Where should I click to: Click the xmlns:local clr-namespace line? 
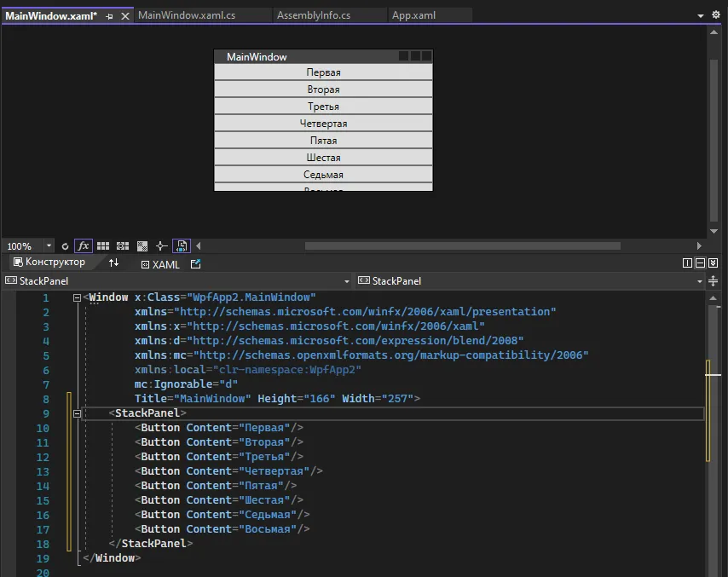pyautogui.click(x=248, y=370)
